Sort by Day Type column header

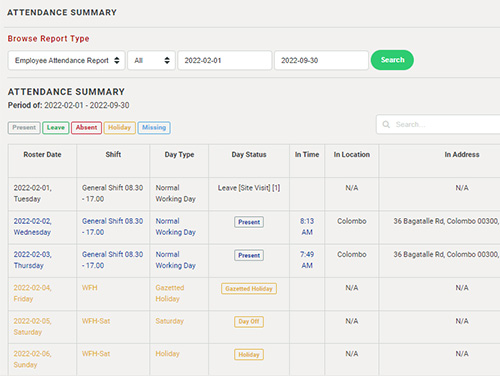point(179,155)
